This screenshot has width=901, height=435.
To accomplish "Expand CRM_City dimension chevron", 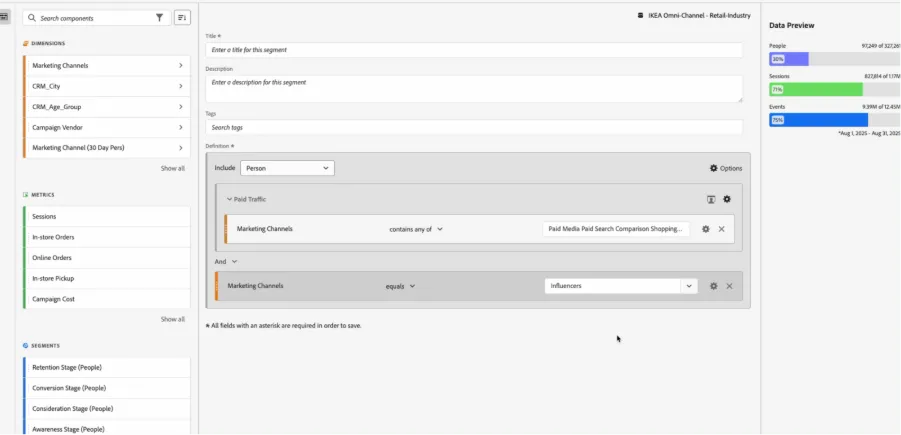I will tap(180, 86).
